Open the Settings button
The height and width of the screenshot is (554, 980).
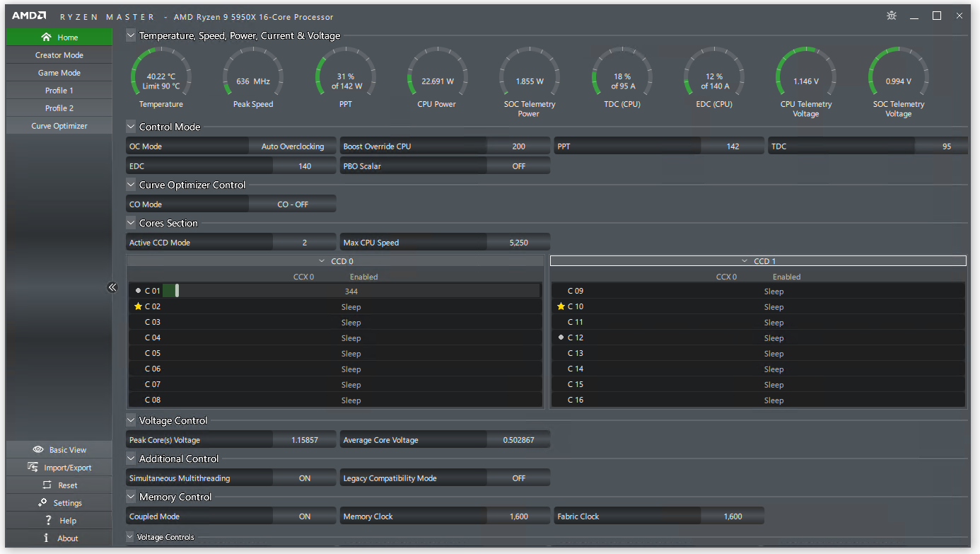pos(59,503)
